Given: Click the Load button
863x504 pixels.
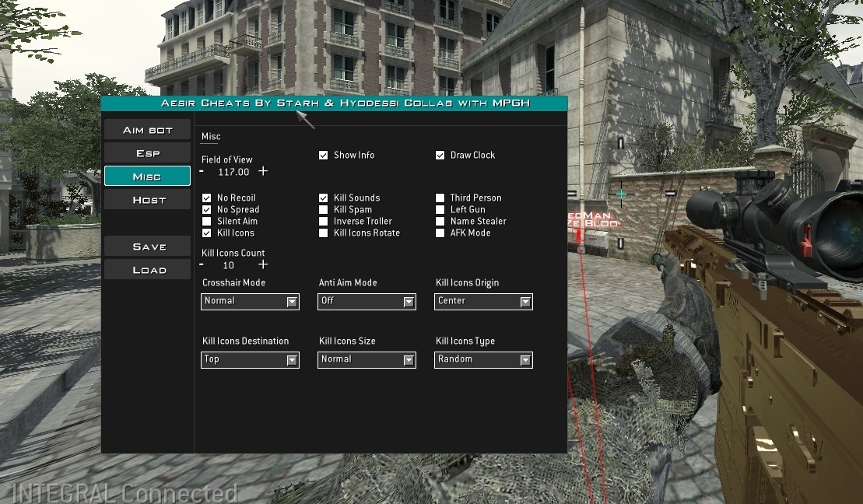Looking at the screenshot, I should (148, 270).
